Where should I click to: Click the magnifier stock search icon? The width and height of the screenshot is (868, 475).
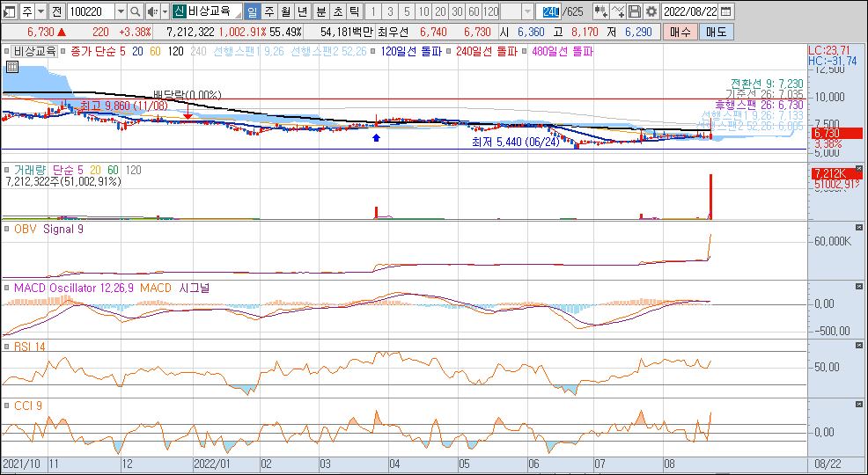click(x=135, y=11)
